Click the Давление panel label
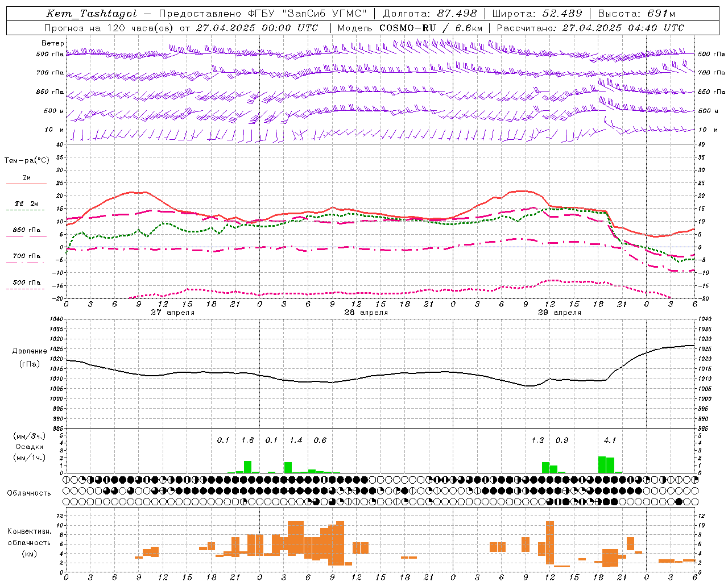728x582 pixels. (30, 351)
